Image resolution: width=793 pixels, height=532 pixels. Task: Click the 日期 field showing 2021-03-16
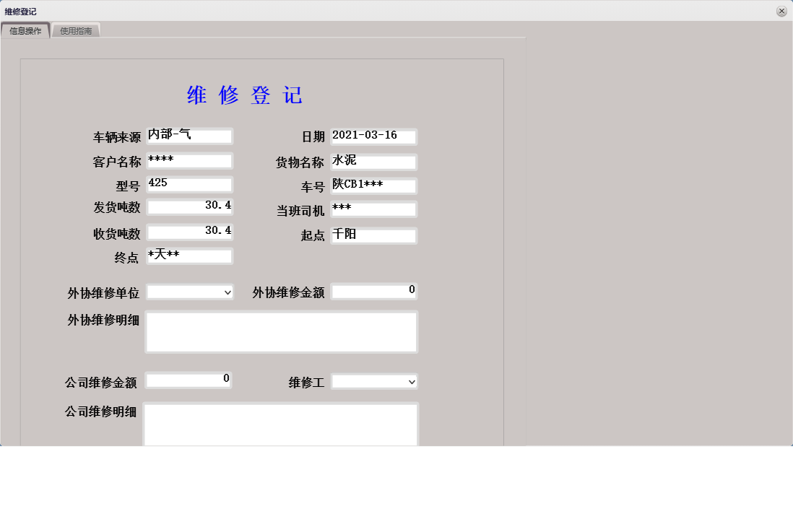coord(373,136)
